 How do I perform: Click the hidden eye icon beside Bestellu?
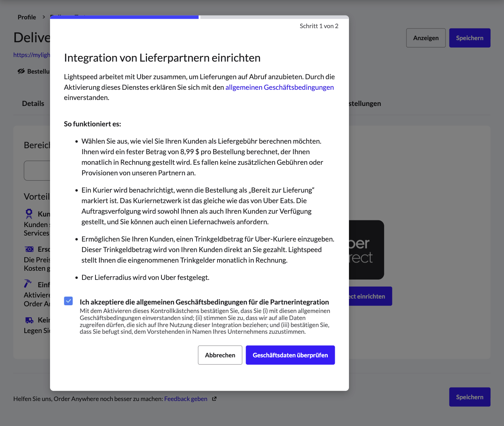(x=21, y=71)
